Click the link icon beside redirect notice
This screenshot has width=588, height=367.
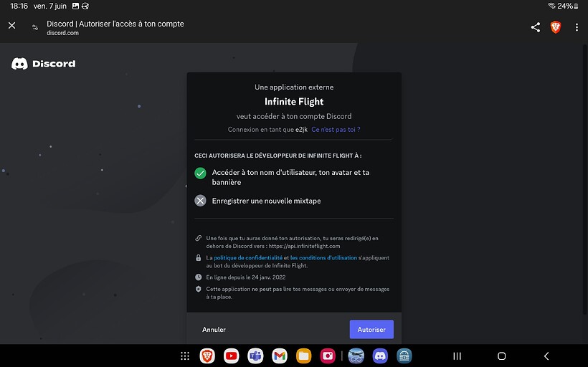[199, 238]
